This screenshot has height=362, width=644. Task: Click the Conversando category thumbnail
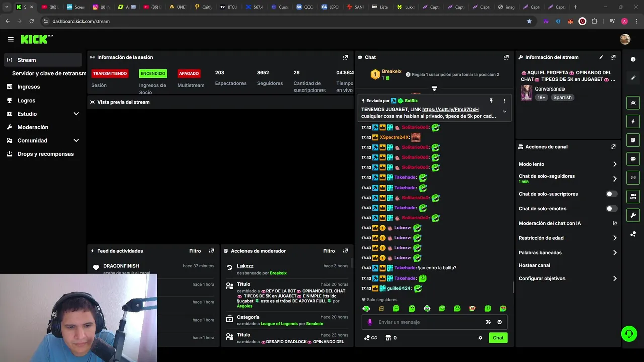(526, 93)
